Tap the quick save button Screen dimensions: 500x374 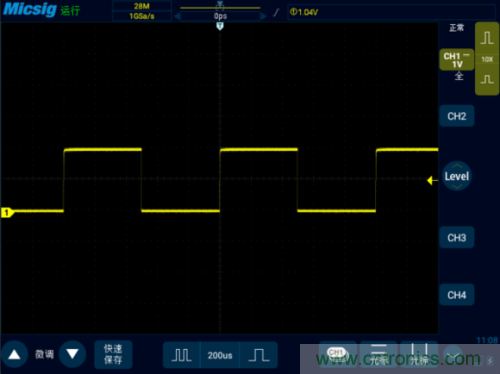pos(113,354)
